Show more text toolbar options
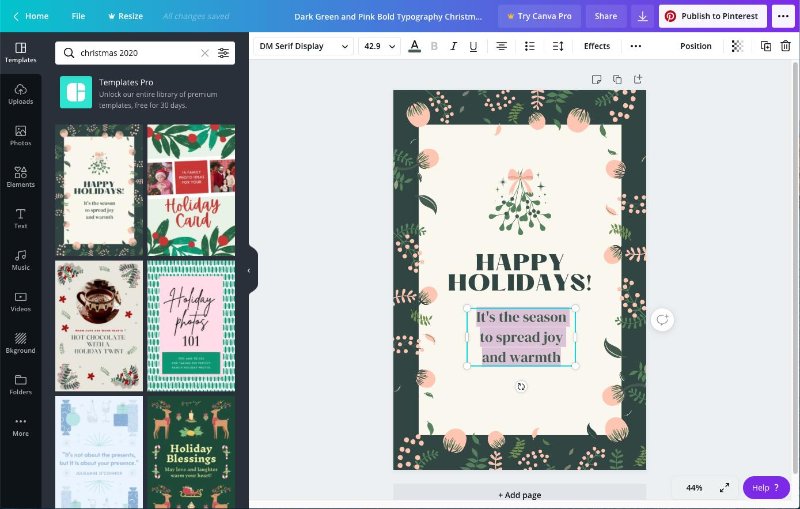Viewport: 800px width, 509px height. point(635,46)
